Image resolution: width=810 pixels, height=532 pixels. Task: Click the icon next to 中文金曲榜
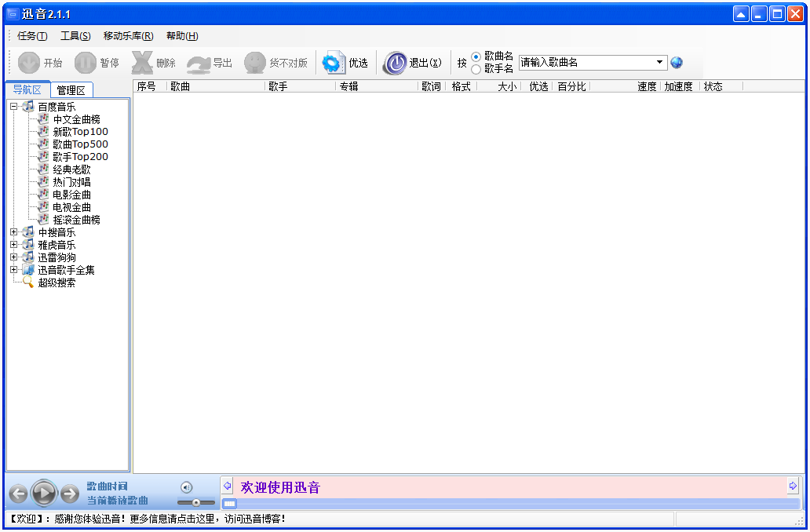pos(44,119)
